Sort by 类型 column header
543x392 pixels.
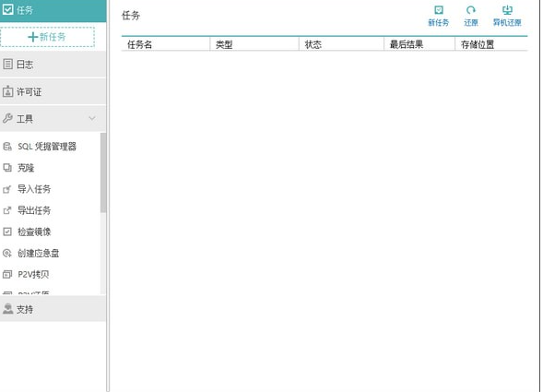[x=254, y=44]
